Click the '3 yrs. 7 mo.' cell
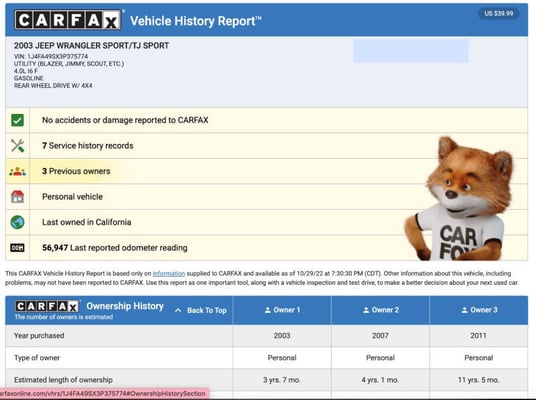Viewport: 536px width, 400px height. (282, 380)
